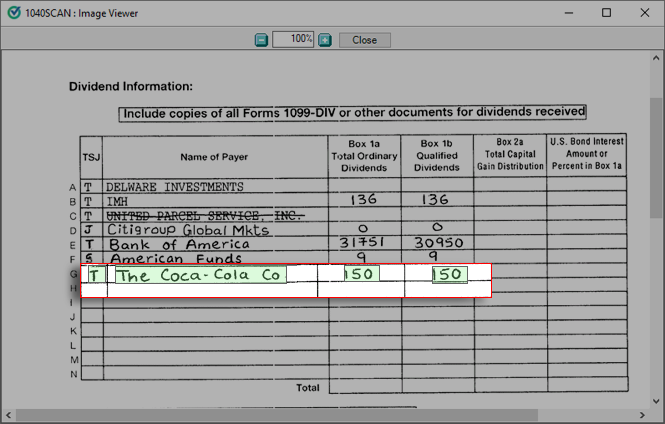This screenshot has height=424, width=665.
Task: Maximize the Image Viewer window
Action: [606, 13]
